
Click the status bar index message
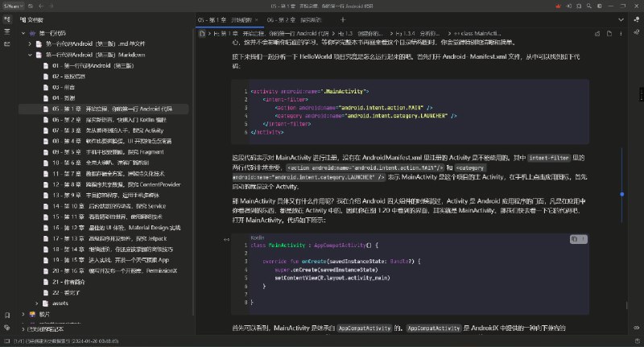66,341
